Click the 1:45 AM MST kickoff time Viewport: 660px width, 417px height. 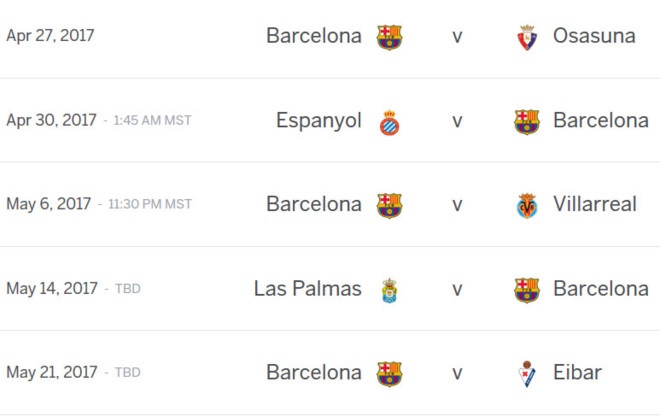coord(152,121)
